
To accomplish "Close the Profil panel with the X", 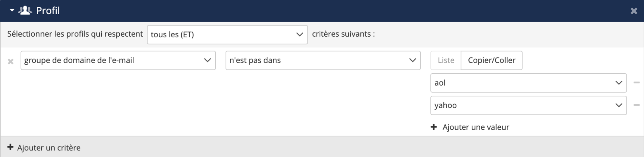I will click(634, 11).
